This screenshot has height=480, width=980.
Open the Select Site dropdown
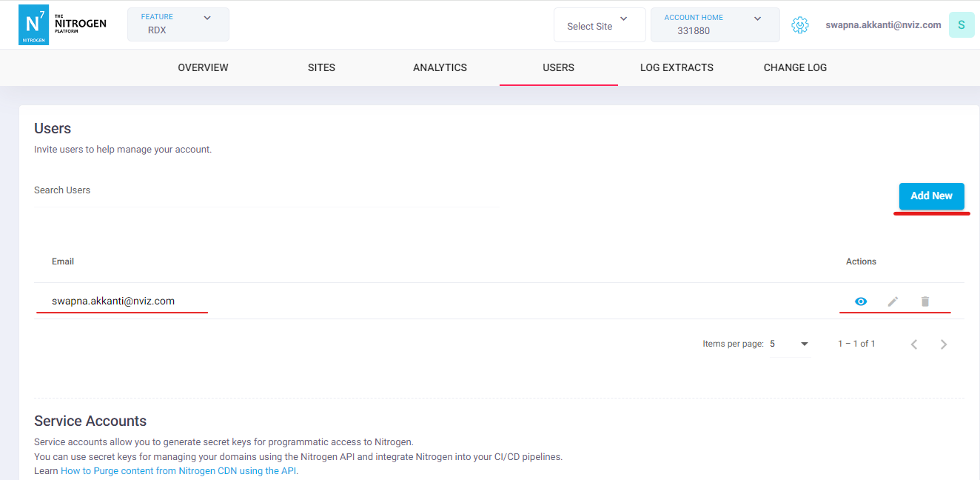[599, 25]
